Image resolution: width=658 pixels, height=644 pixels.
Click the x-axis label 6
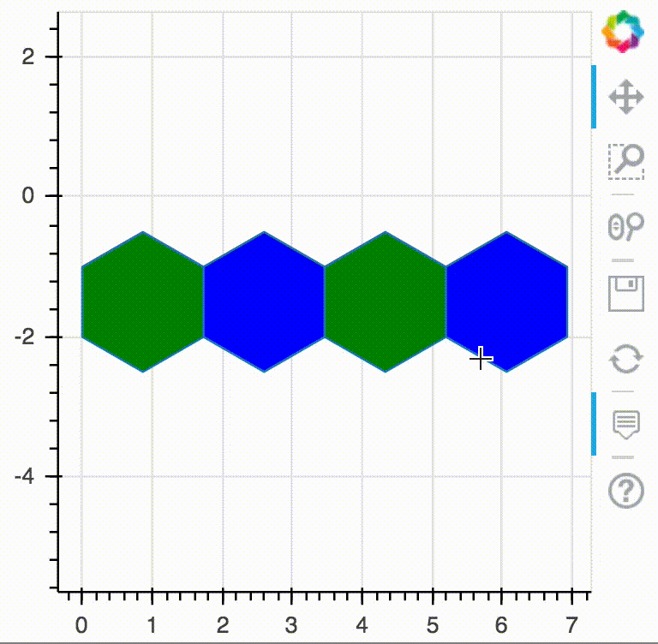pyautogui.click(x=501, y=625)
